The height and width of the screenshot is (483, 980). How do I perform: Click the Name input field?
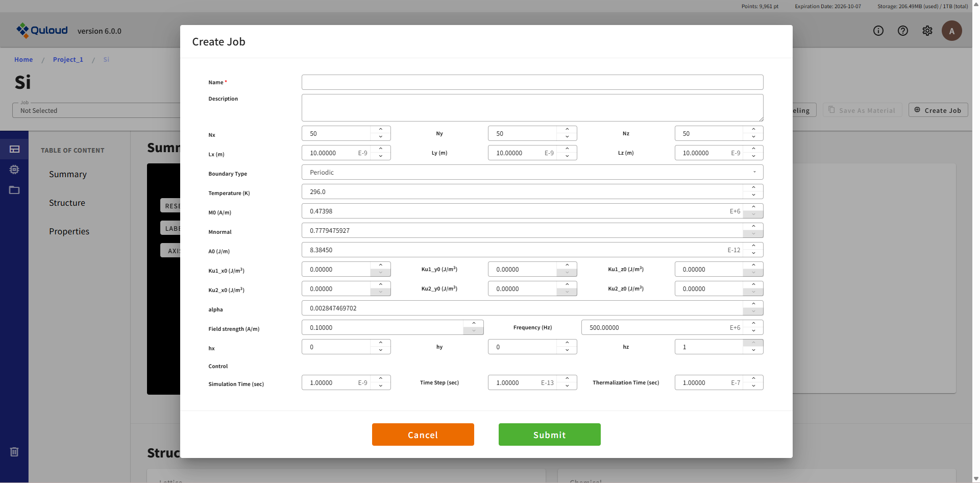[x=532, y=82]
